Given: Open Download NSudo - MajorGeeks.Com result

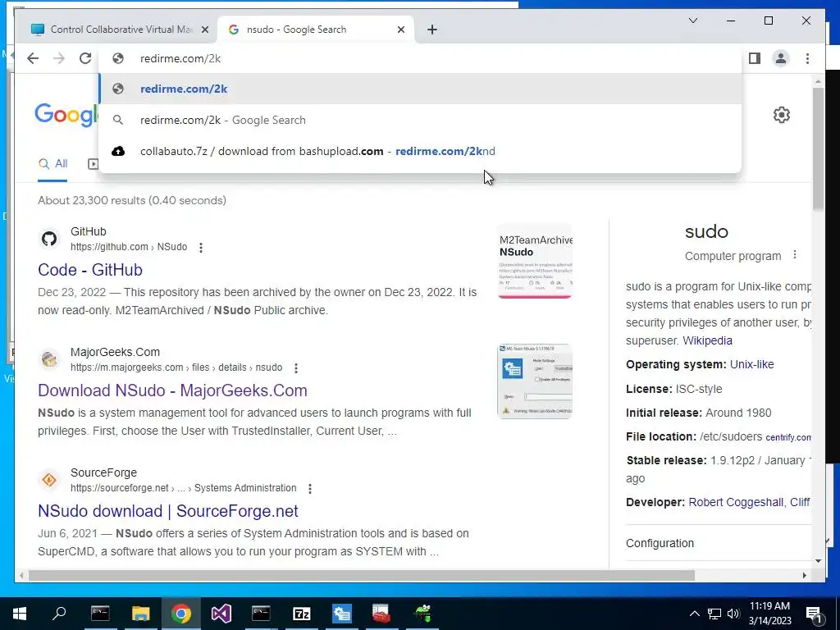Looking at the screenshot, I should click(x=172, y=390).
